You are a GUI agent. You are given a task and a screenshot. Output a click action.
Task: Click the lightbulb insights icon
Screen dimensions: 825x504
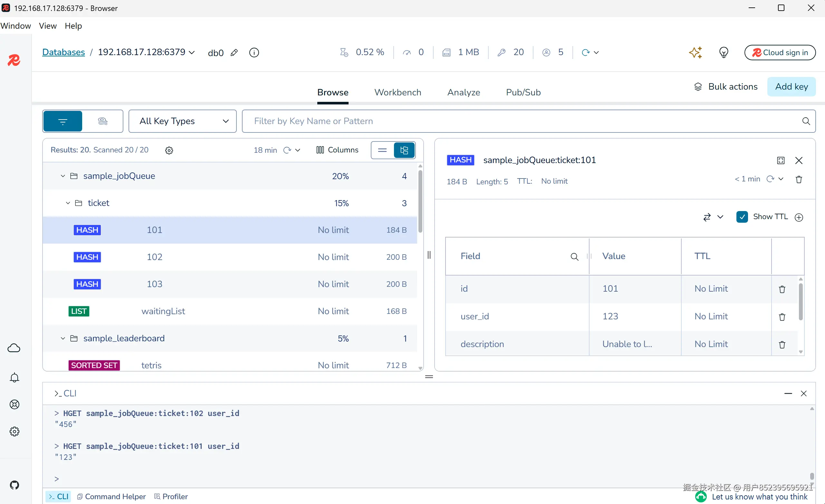point(724,53)
